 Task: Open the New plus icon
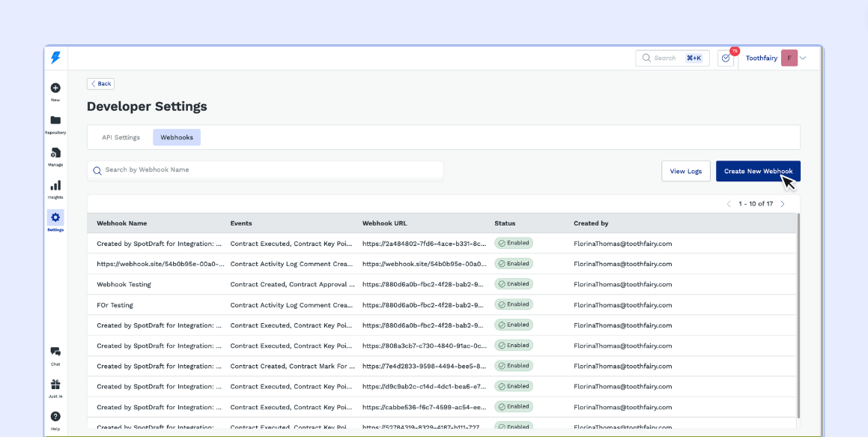click(x=55, y=88)
